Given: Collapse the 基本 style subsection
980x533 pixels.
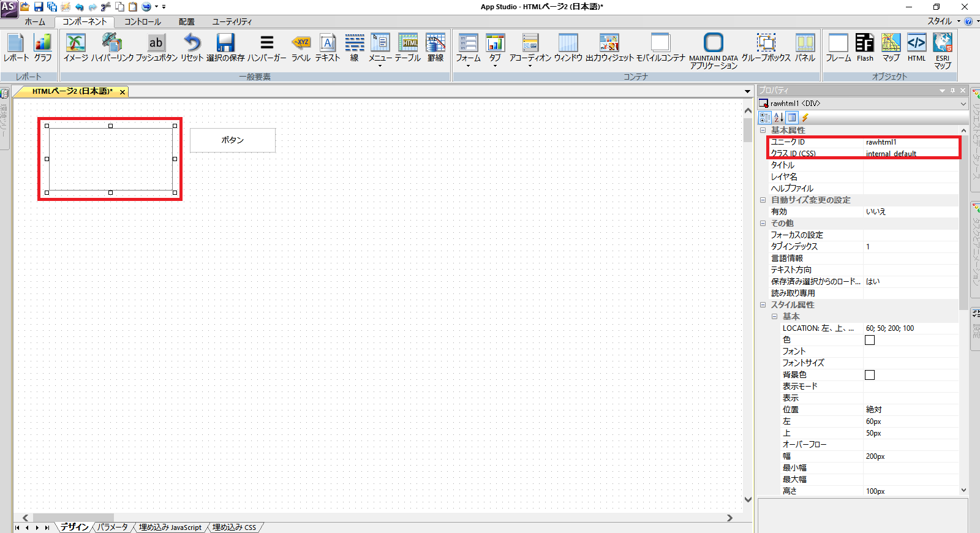Looking at the screenshot, I should point(775,316).
